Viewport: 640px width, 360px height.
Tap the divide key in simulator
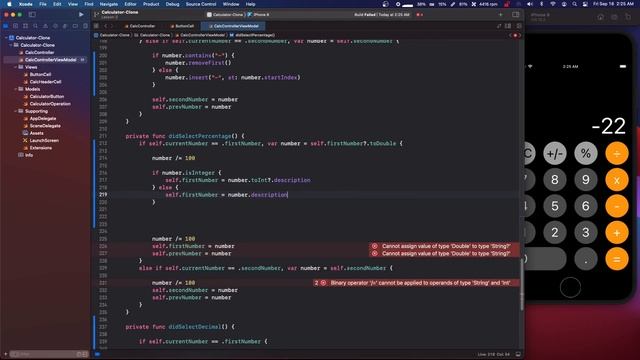tap(617, 153)
